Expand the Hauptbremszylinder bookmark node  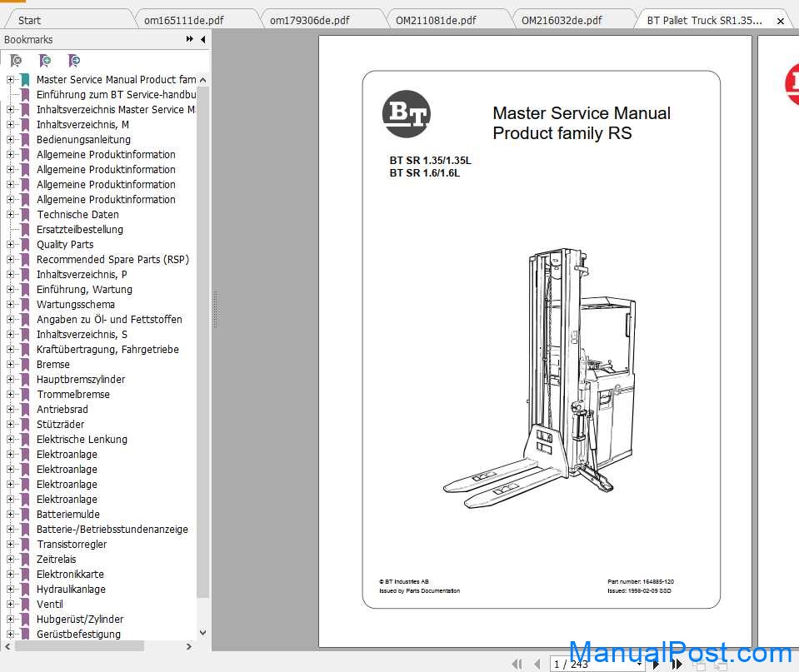pyautogui.click(x=10, y=380)
